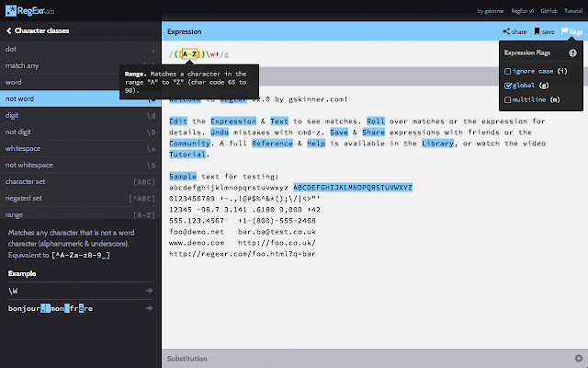Load bonjour example text using its arrow
Image resolution: width=588 pixels, height=368 pixels.
coord(150,308)
